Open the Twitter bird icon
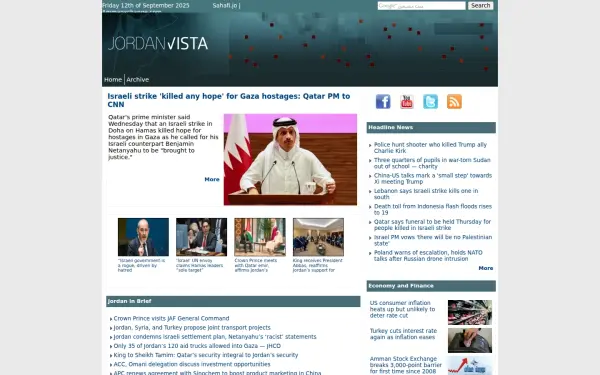This screenshot has width=600, height=375. coord(430,102)
